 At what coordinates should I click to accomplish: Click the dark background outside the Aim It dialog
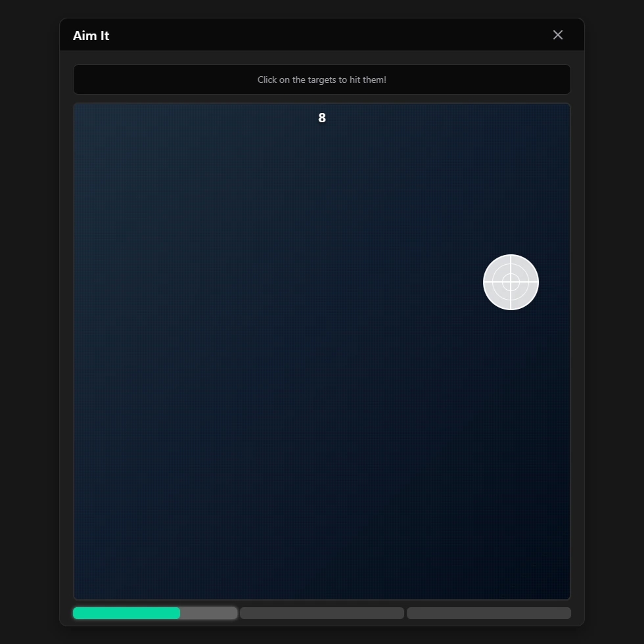point(26,329)
